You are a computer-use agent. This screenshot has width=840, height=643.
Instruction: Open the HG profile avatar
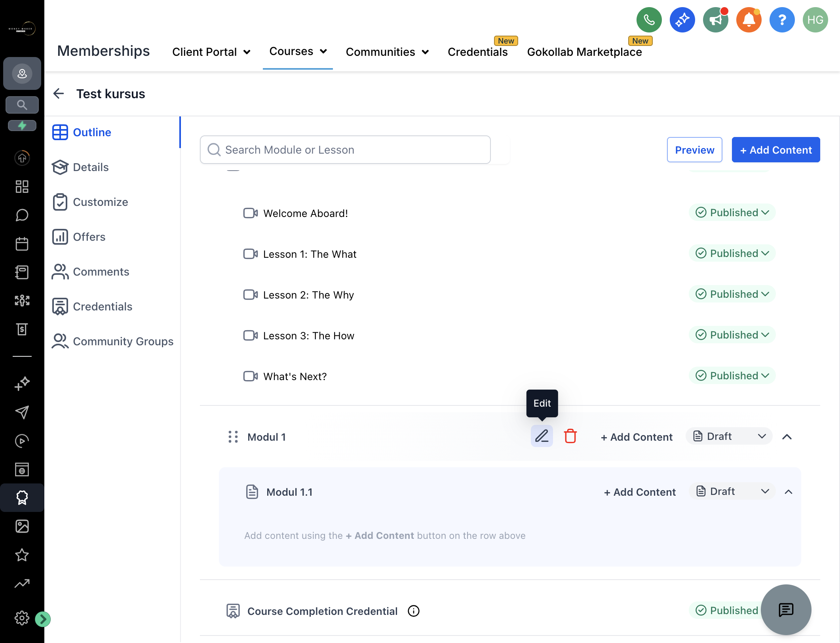point(815,20)
